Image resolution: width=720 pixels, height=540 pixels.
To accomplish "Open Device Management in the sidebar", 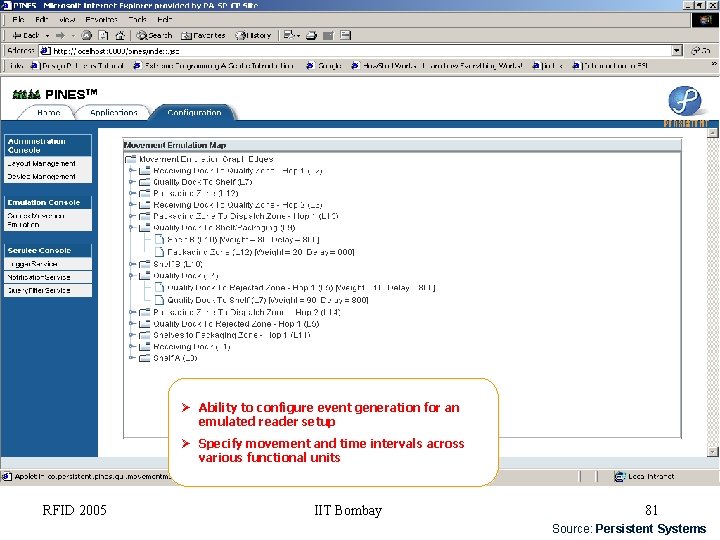I will point(48,176).
